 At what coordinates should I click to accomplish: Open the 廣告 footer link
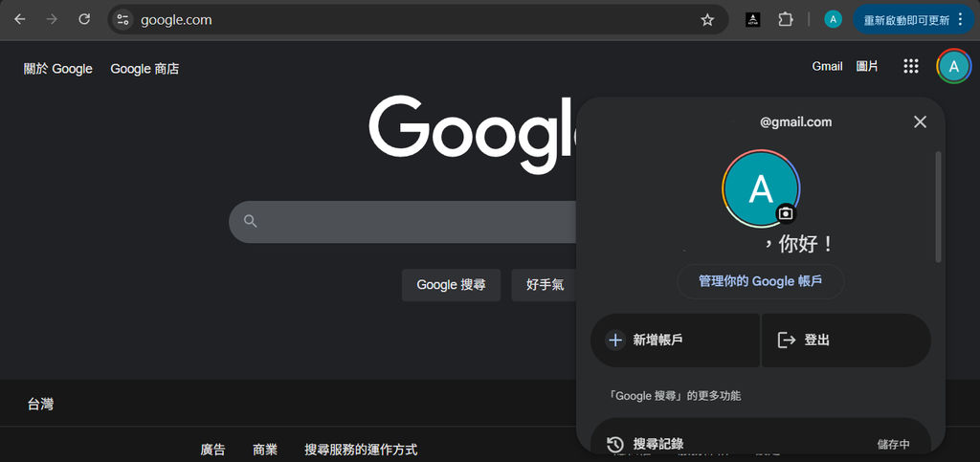(212, 450)
